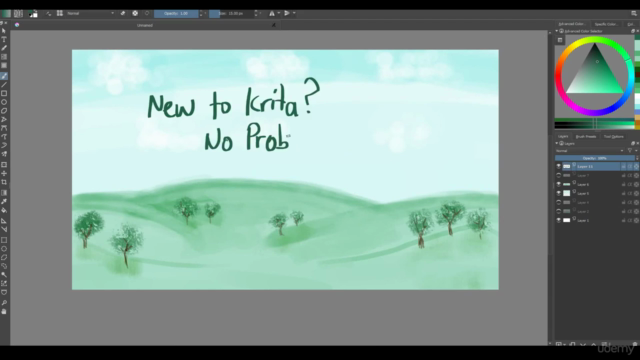Select Layer 1 in the layers list
The width and height of the screenshot is (640, 360).
[596, 220]
